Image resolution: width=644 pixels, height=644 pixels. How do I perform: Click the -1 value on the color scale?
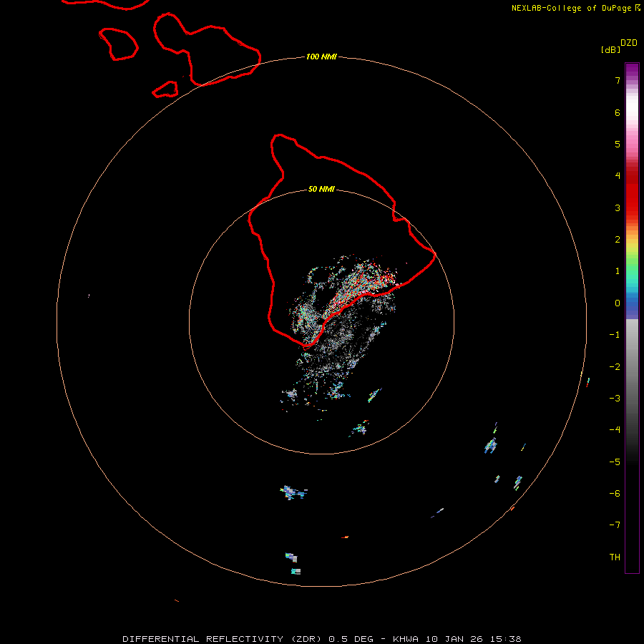tap(615, 335)
